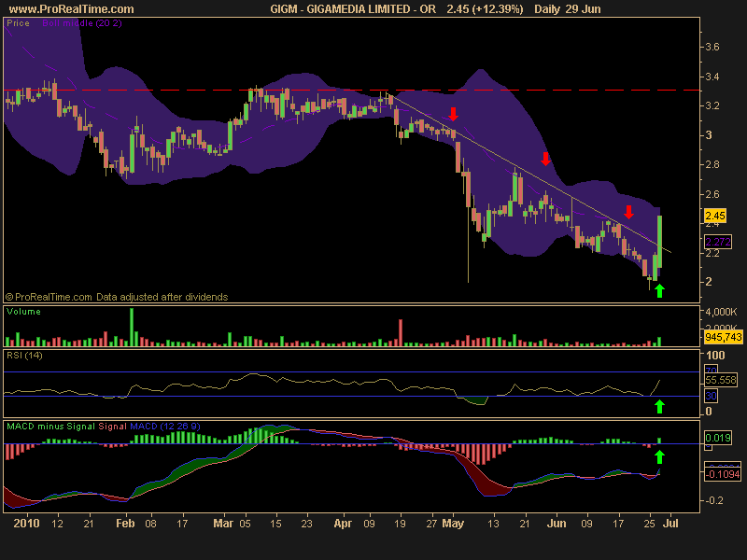
Task: Click the Mar month label on date axis
Action: pyautogui.click(x=223, y=524)
